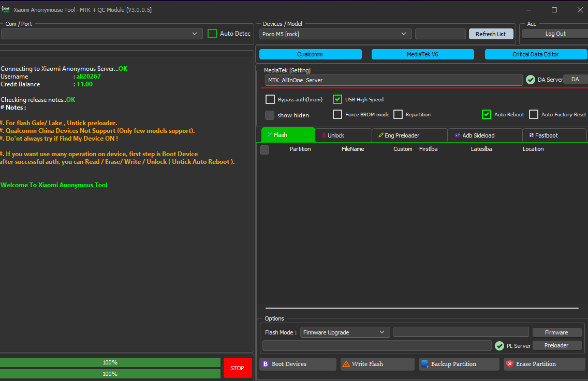The image size is (588, 381).
Task: Disable Auto Reboot checkbox
Action: pyautogui.click(x=487, y=114)
